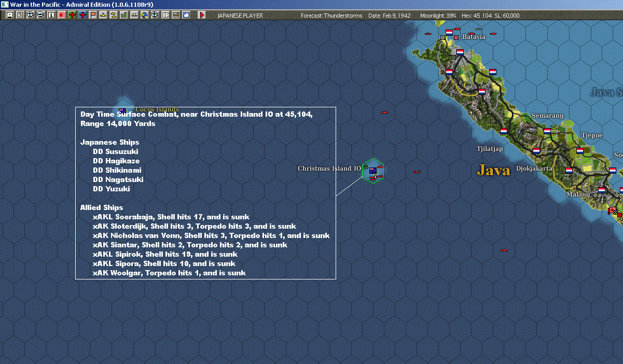Click the Semarang city label
The height and width of the screenshot is (364, 623).
(547, 116)
